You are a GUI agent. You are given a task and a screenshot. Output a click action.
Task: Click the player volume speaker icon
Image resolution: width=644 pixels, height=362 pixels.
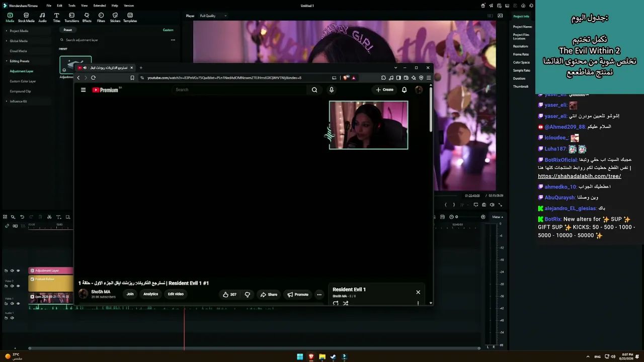(492, 205)
